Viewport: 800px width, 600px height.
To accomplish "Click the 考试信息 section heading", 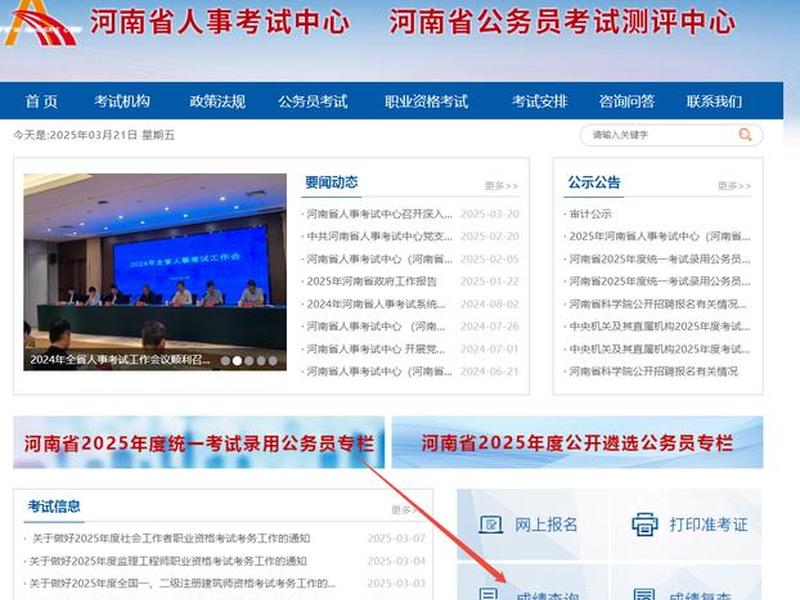I will (x=54, y=507).
